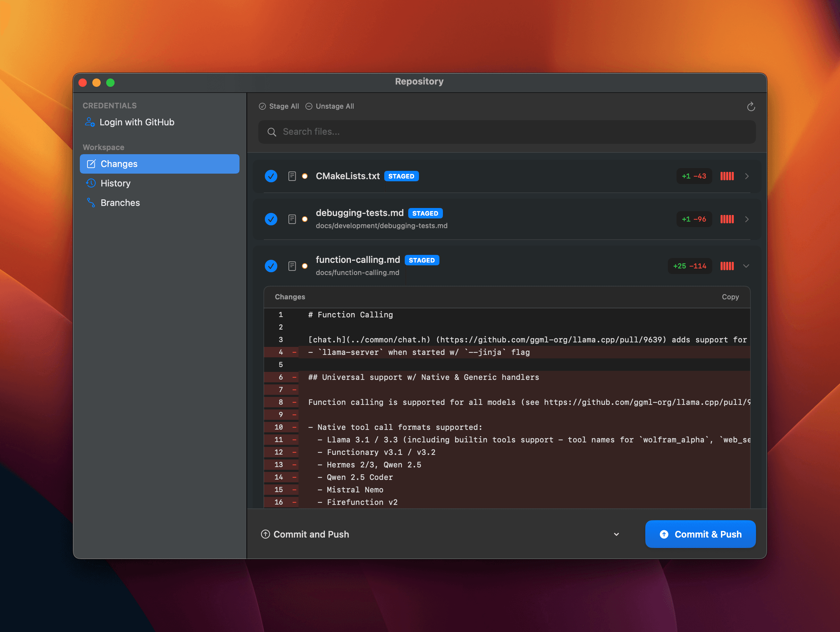Click the file document icon for function-calling.md
This screenshot has height=632, width=840.
click(292, 266)
